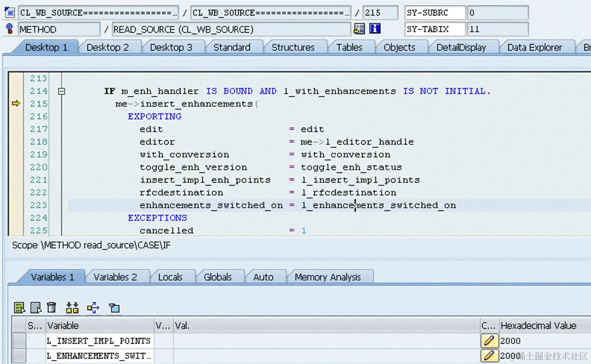
Task: Open the Structures tab
Action: point(293,47)
